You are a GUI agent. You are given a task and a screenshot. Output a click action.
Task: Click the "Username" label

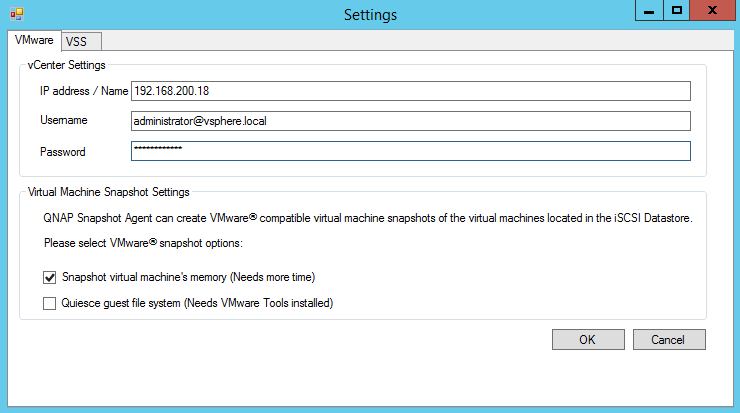pos(64,120)
